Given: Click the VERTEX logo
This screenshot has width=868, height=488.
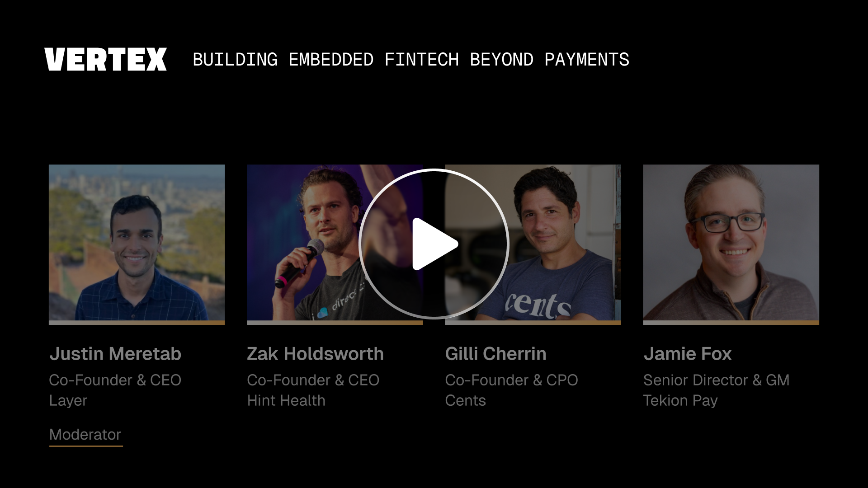Looking at the screenshot, I should 106,59.
